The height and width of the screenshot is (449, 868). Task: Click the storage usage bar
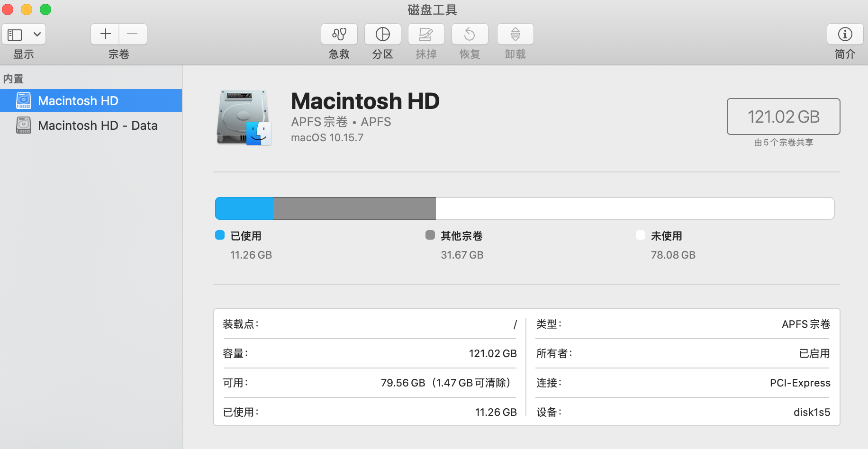coord(524,208)
